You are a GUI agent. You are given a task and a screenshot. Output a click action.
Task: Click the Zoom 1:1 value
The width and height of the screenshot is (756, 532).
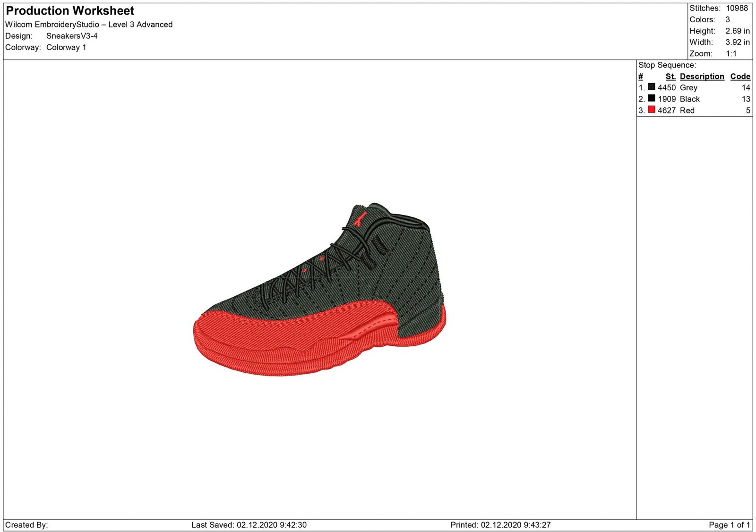pos(731,53)
